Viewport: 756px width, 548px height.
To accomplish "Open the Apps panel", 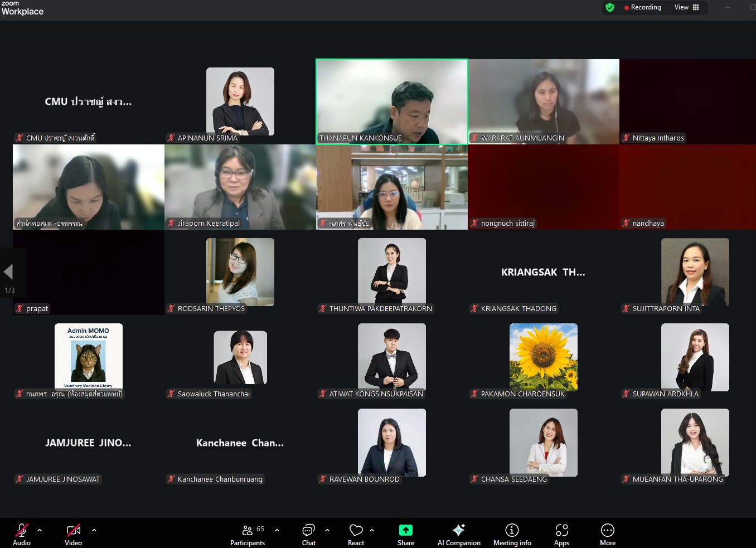I will [x=561, y=534].
